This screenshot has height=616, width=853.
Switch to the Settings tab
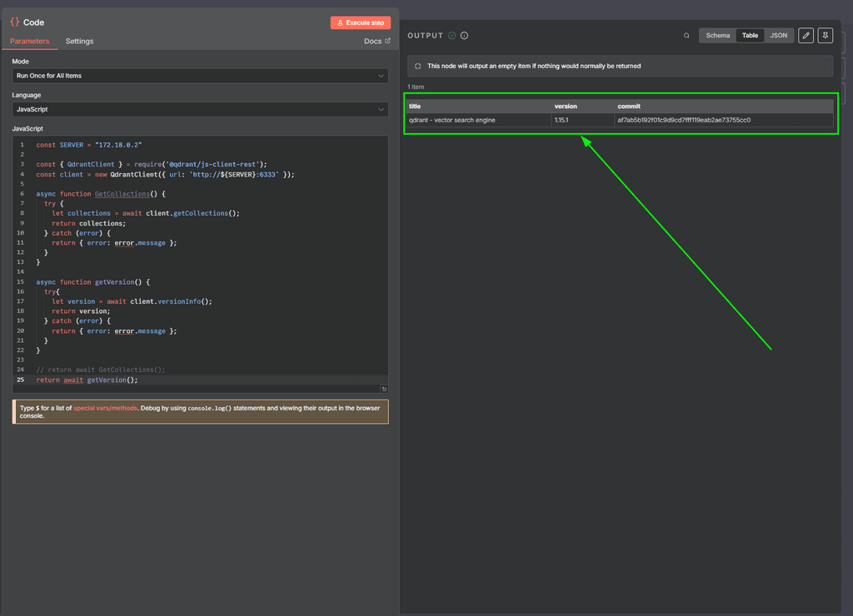[x=79, y=42]
